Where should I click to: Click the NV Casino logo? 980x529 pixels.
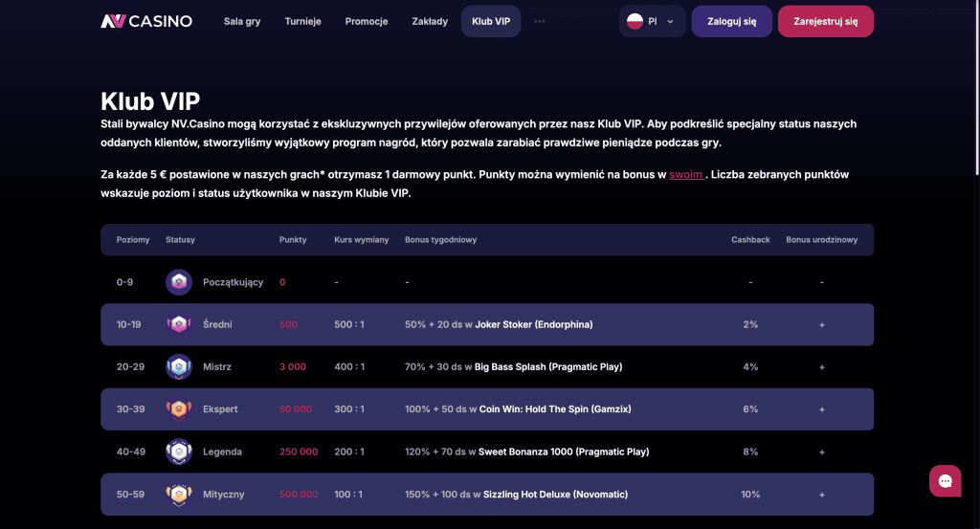pos(146,21)
